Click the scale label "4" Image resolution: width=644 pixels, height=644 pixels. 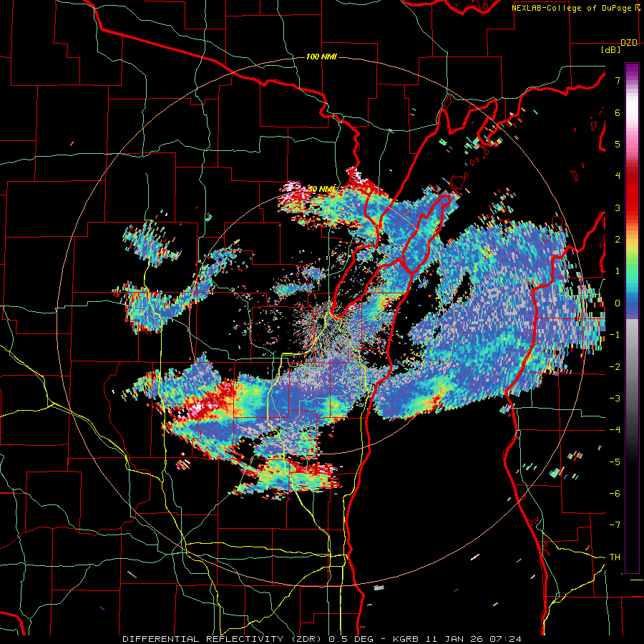point(618,176)
